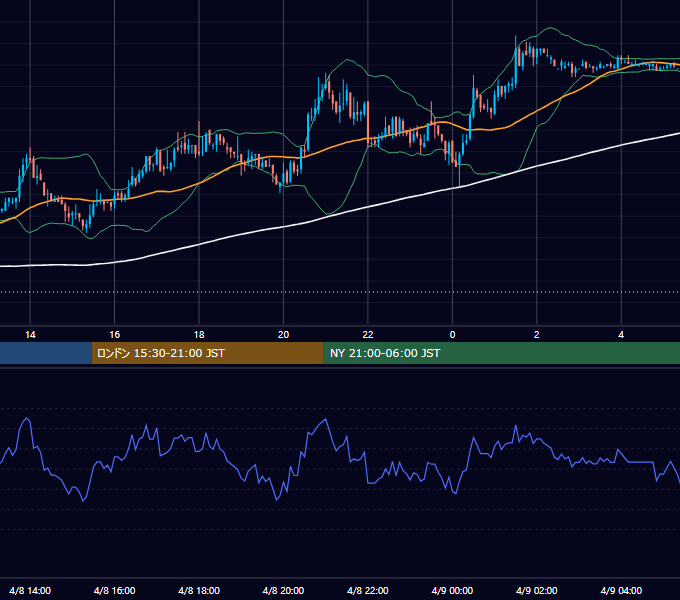
Task: Click the 0 hour label on the price chart axis
Action: click(x=452, y=335)
